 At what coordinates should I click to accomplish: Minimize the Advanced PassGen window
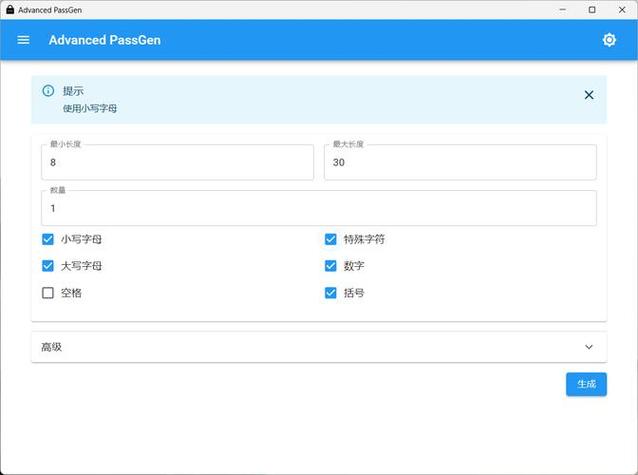pos(563,10)
